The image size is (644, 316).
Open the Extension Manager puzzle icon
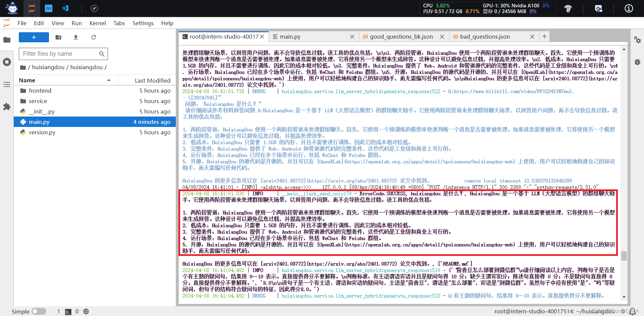click(x=7, y=107)
